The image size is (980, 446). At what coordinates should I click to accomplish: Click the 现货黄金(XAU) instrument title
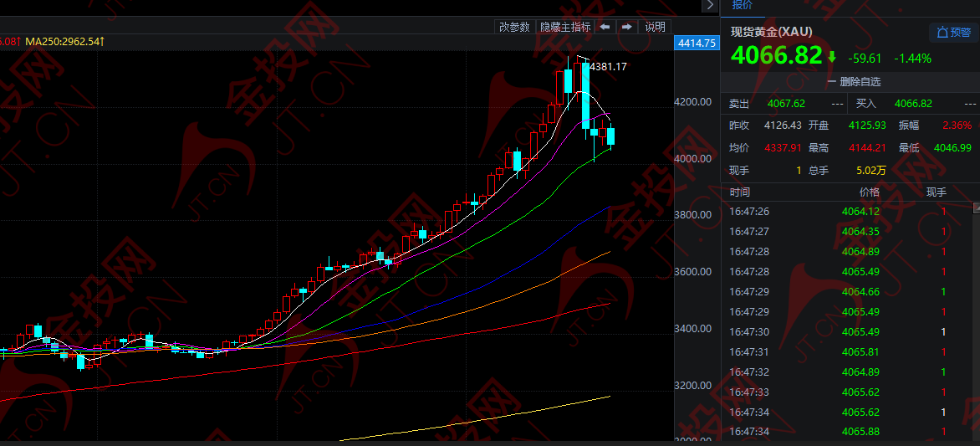(x=771, y=32)
